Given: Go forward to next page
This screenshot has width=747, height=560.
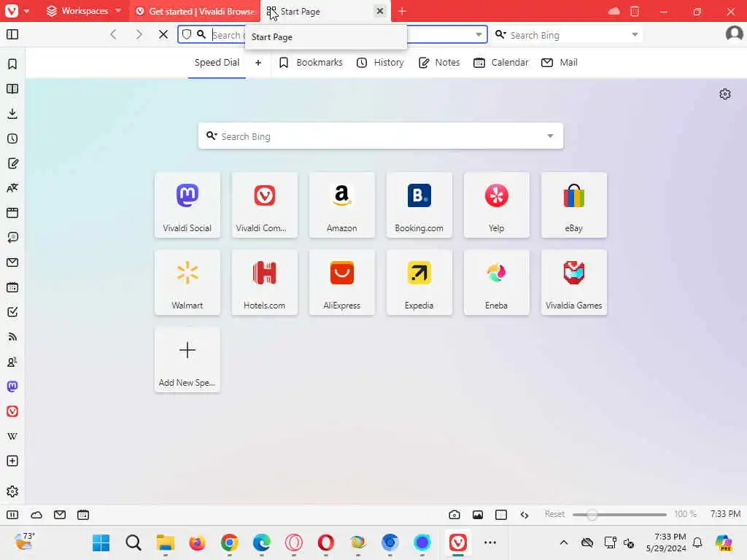Looking at the screenshot, I should tap(139, 34).
